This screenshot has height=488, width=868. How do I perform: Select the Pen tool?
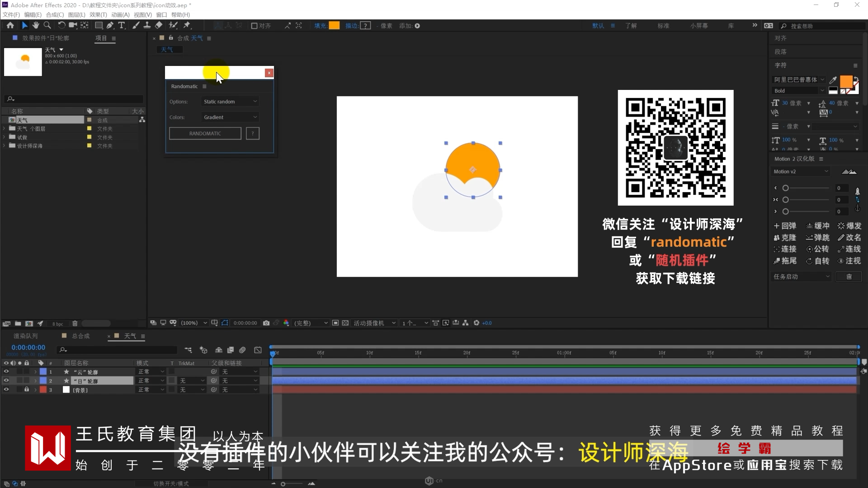(110, 26)
